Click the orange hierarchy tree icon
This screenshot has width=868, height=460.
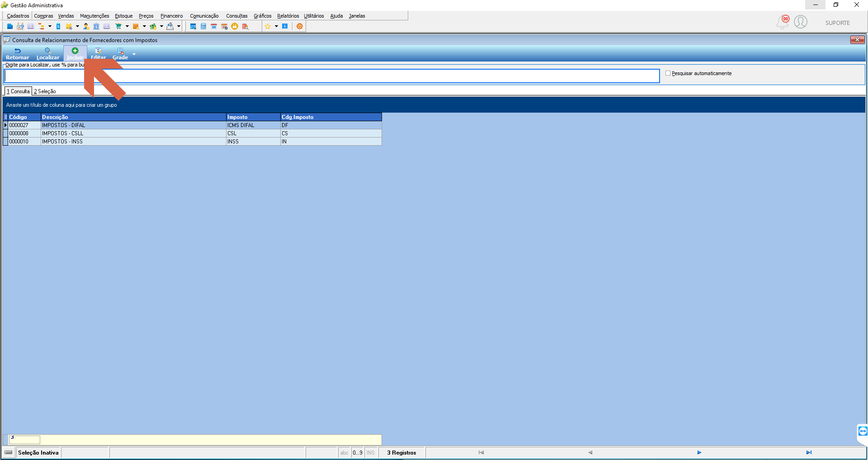(41, 26)
